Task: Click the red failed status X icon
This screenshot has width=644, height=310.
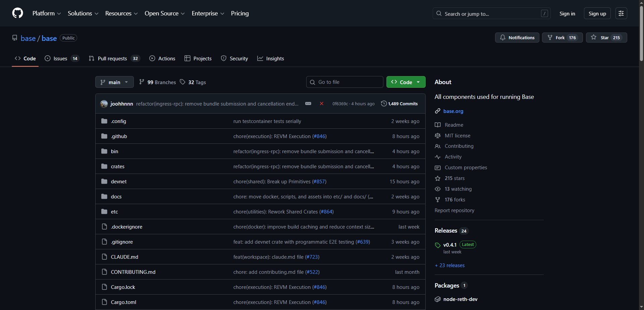Action: point(321,104)
